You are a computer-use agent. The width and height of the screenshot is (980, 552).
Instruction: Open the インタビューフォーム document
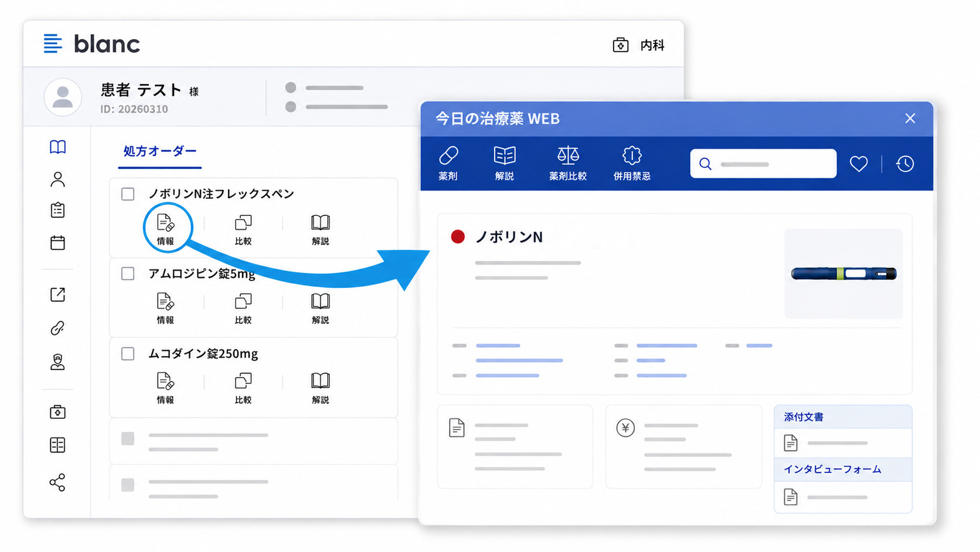click(x=843, y=497)
